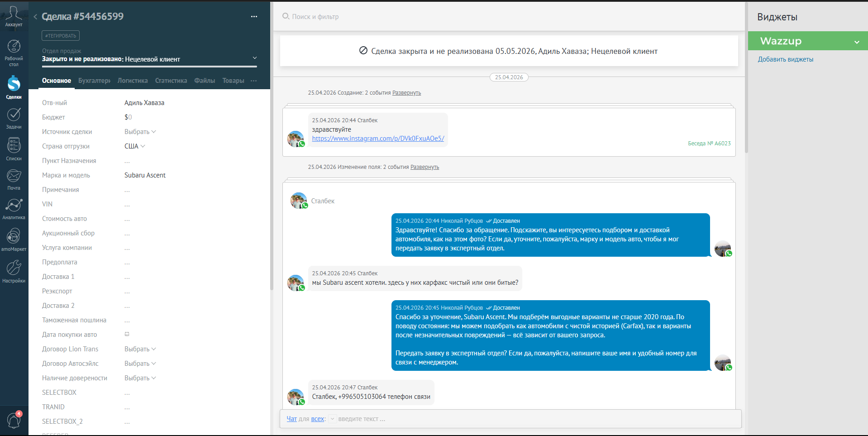868x436 pixels.
Task: Expand the pipeline stage dropdown
Action: coord(255,58)
